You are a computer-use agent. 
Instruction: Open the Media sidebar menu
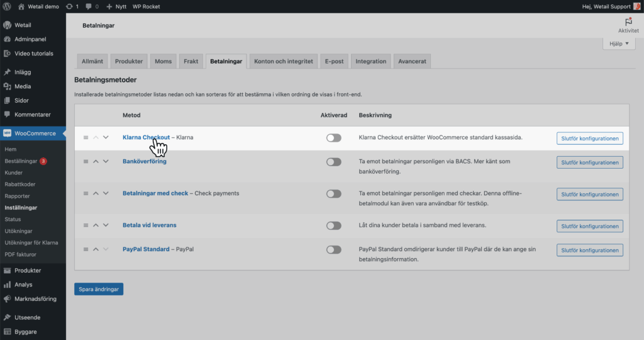coord(23,86)
